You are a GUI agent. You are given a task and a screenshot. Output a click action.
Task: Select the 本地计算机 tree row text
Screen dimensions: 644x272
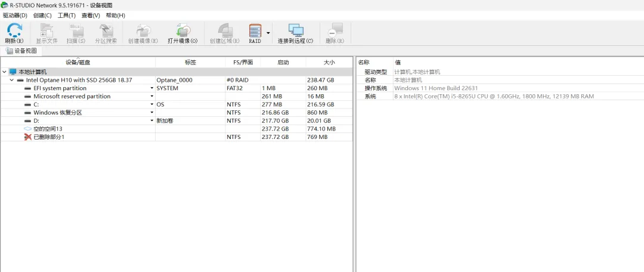click(x=32, y=72)
